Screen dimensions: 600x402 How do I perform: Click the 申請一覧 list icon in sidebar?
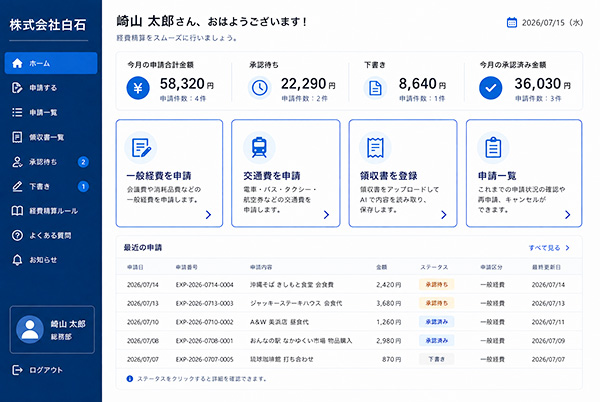[17, 112]
